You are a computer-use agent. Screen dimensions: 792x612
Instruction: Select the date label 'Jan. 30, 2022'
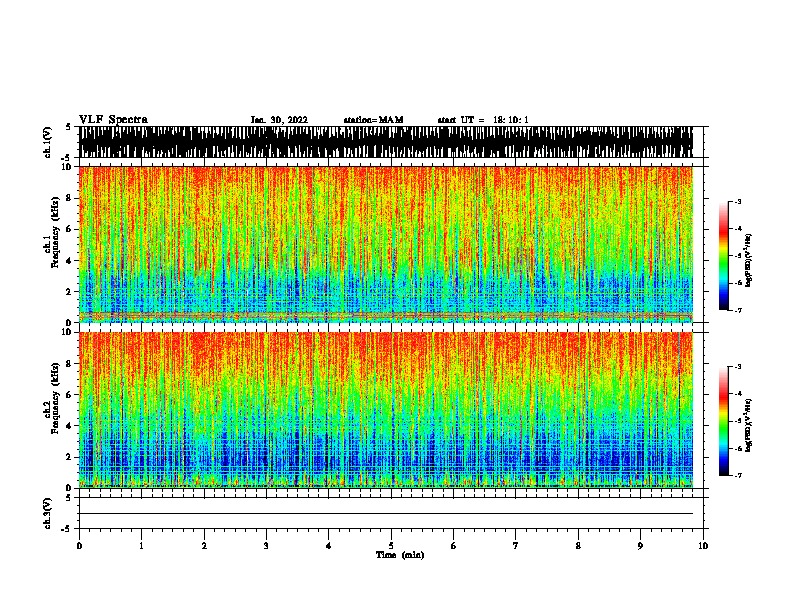click(279, 120)
